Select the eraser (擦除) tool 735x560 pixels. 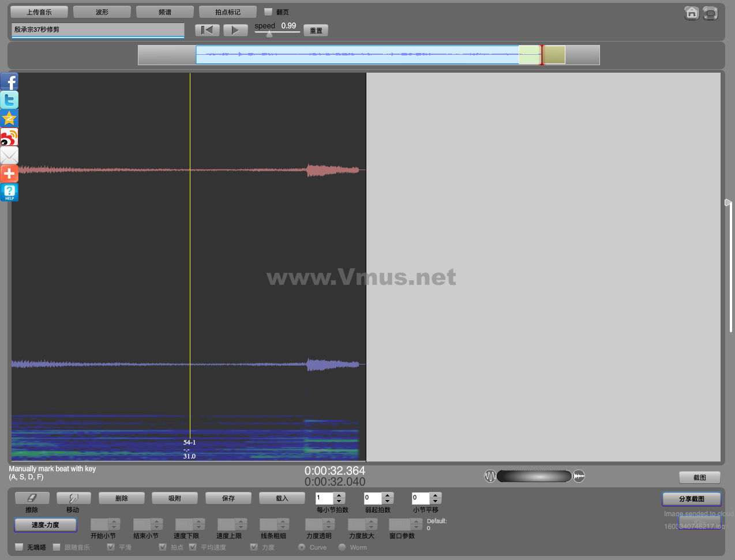[x=32, y=498]
